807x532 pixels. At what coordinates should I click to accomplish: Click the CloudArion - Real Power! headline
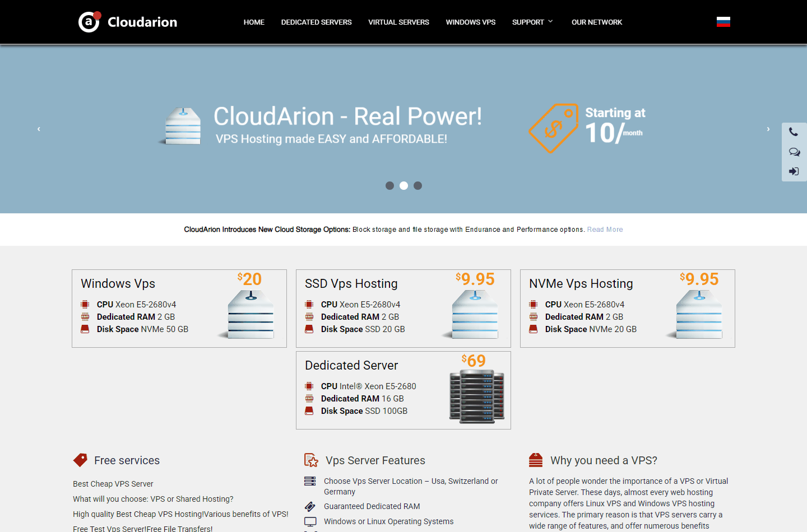coord(347,116)
